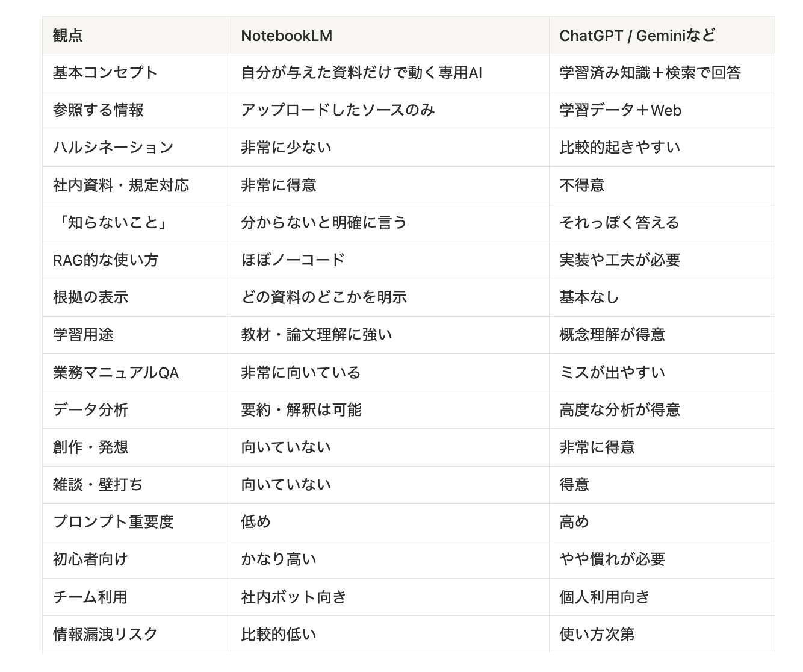Select the 社内資料・規定対応 cell
The image size is (803, 672).
(x=121, y=185)
